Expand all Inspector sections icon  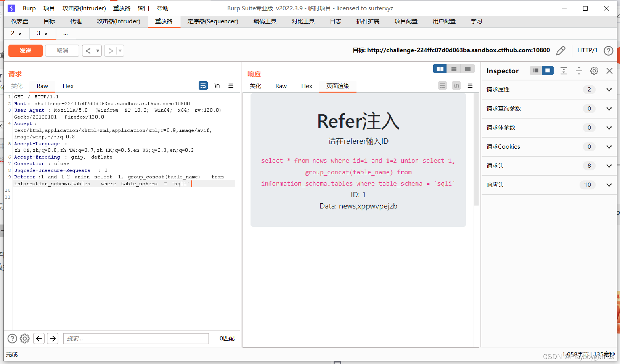(564, 71)
